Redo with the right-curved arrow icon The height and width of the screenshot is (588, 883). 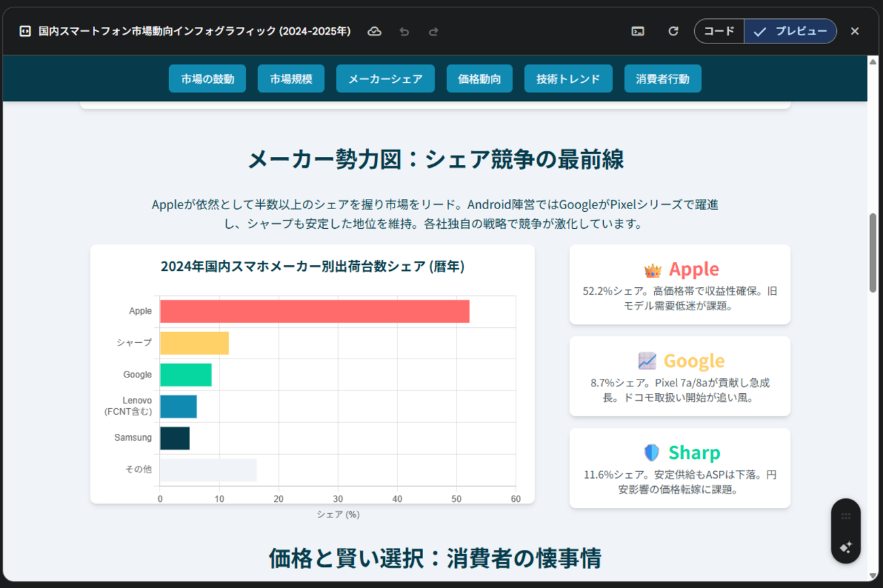433,31
